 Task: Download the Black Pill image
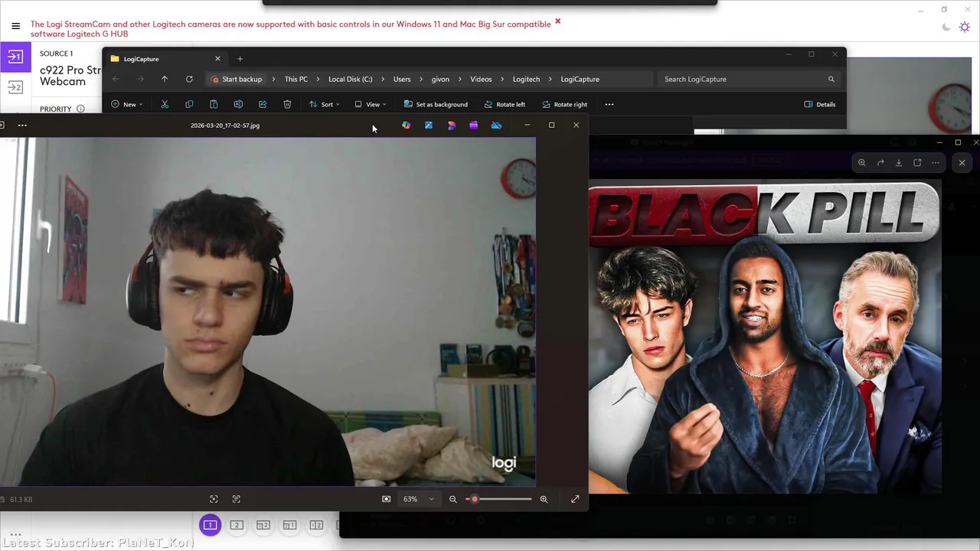point(899,162)
